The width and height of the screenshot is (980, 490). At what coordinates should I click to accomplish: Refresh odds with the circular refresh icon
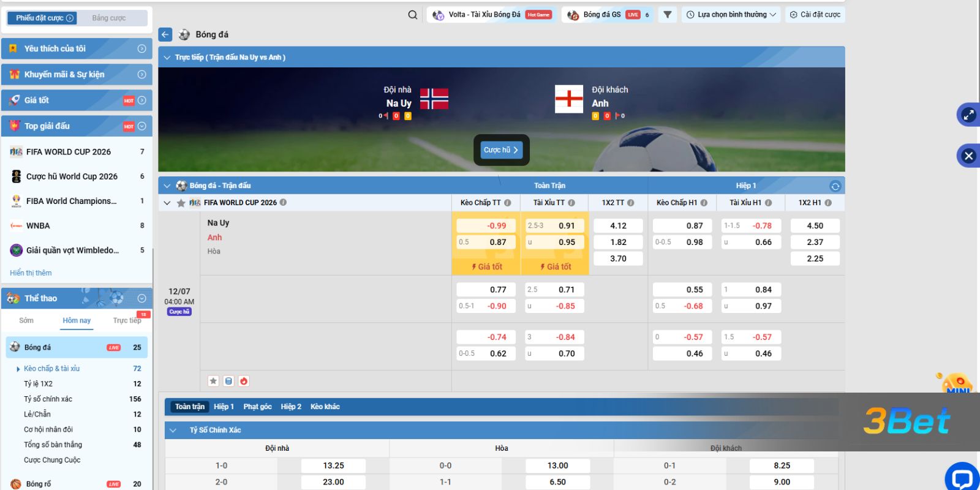pyautogui.click(x=835, y=186)
